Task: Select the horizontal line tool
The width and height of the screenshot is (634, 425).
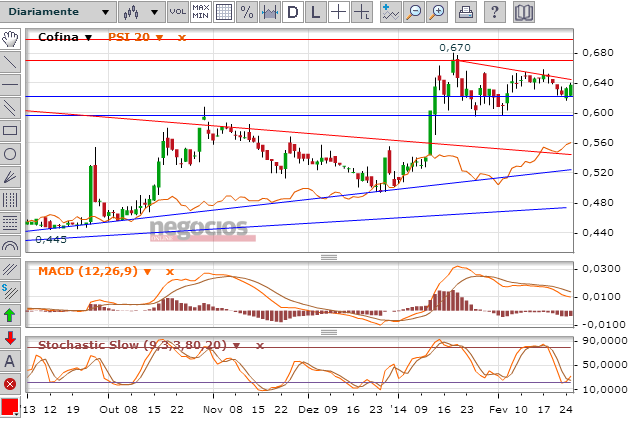Action: point(10,85)
